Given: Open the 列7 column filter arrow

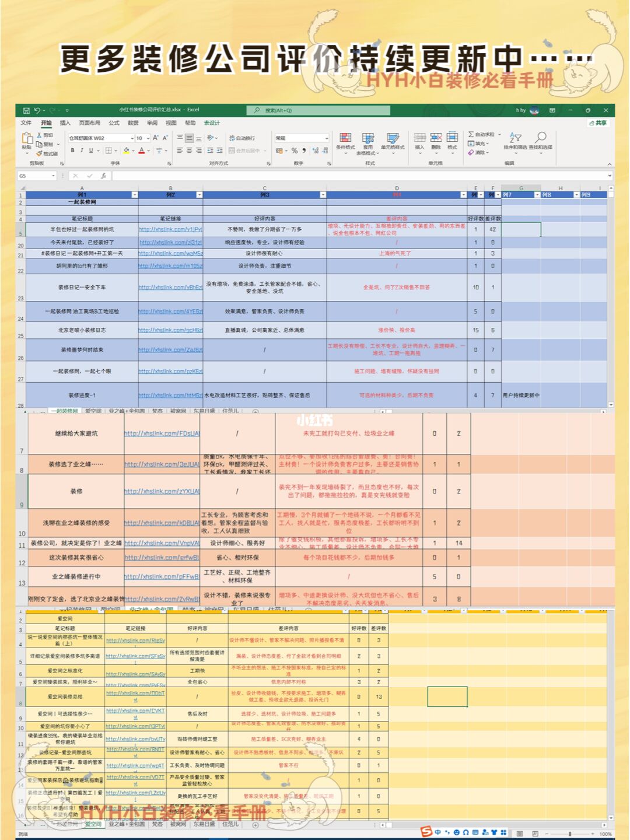Looking at the screenshot, I should click(537, 195).
